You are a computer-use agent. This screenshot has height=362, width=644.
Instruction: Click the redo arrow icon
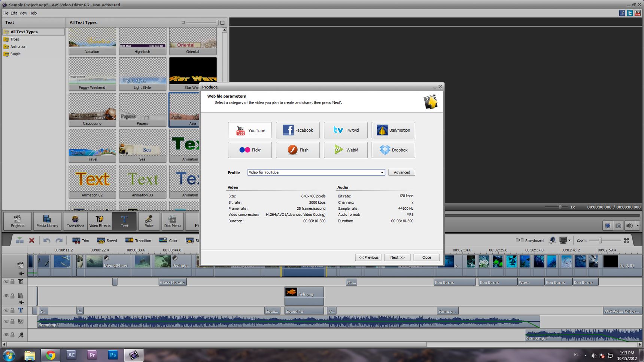tap(59, 240)
